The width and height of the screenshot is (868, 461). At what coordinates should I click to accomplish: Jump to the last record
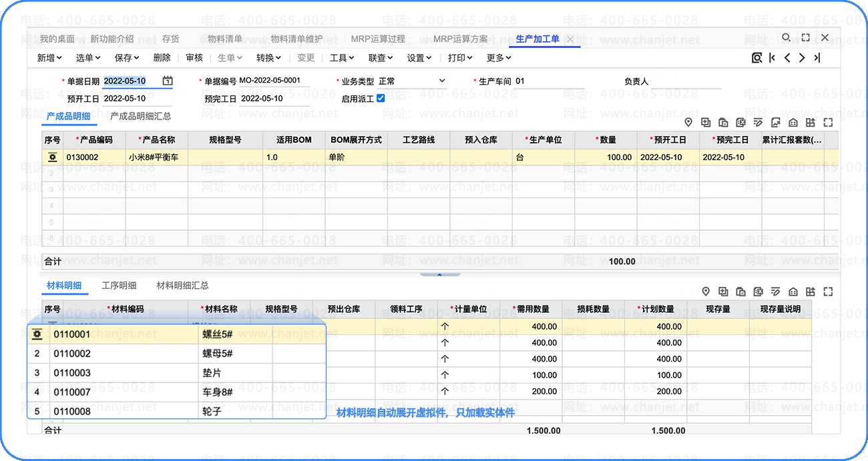(817, 58)
